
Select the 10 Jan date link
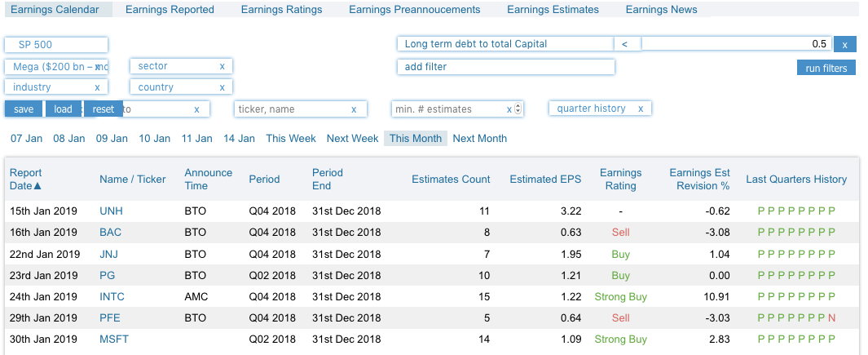(x=154, y=138)
